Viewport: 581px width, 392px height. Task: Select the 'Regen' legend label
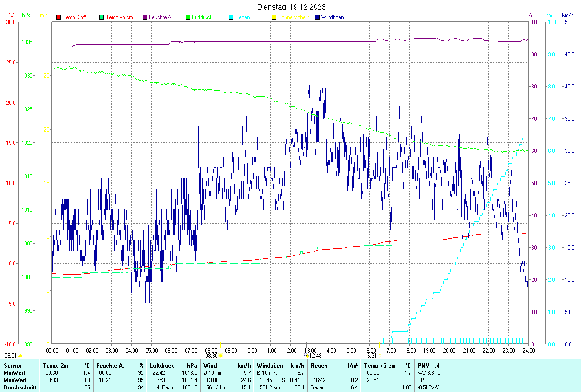click(x=242, y=17)
